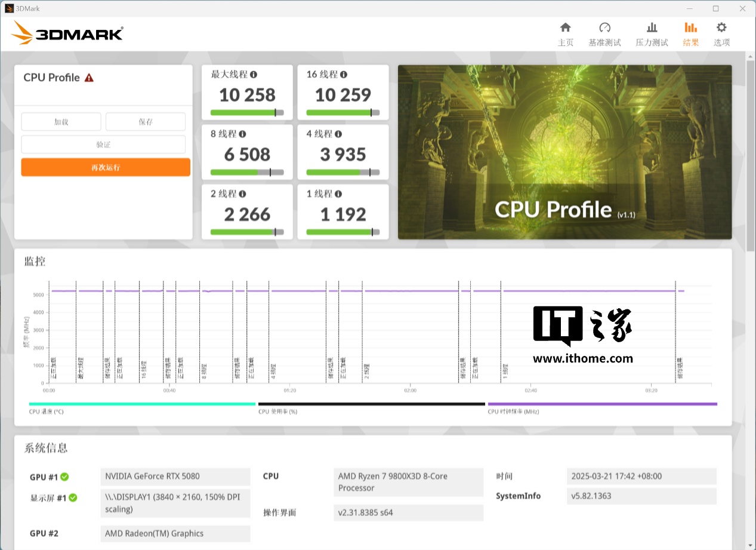Image resolution: width=756 pixels, height=550 pixels.
Task: Click info icon next to 16 线程
Action: click(344, 75)
